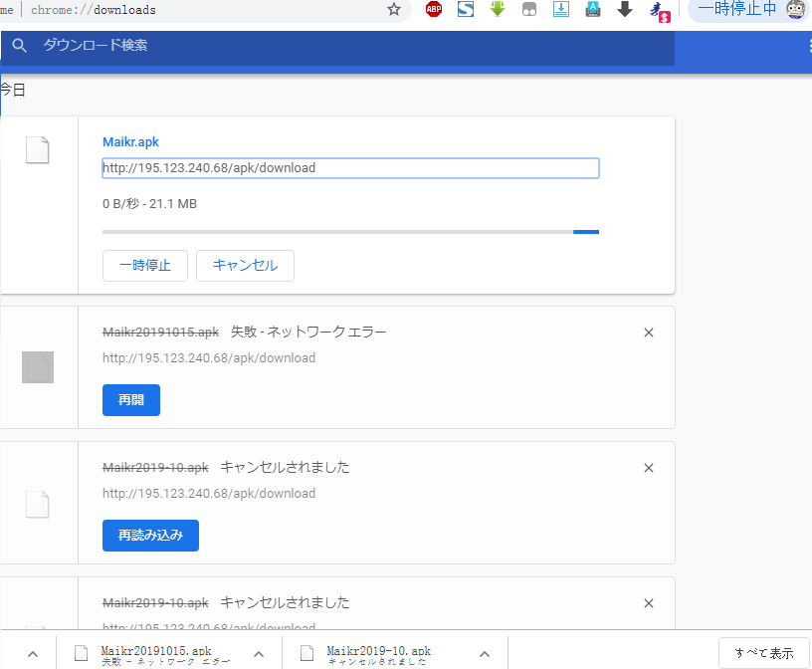Select the focused Maikr.apk download URL
Image resolution: width=812 pixels, height=669 pixels.
[x=350, y=168]
